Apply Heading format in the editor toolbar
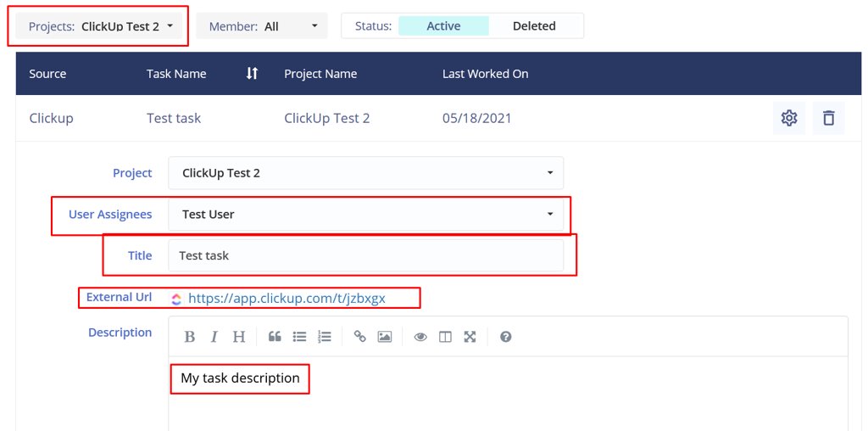 tap(239, 337)
